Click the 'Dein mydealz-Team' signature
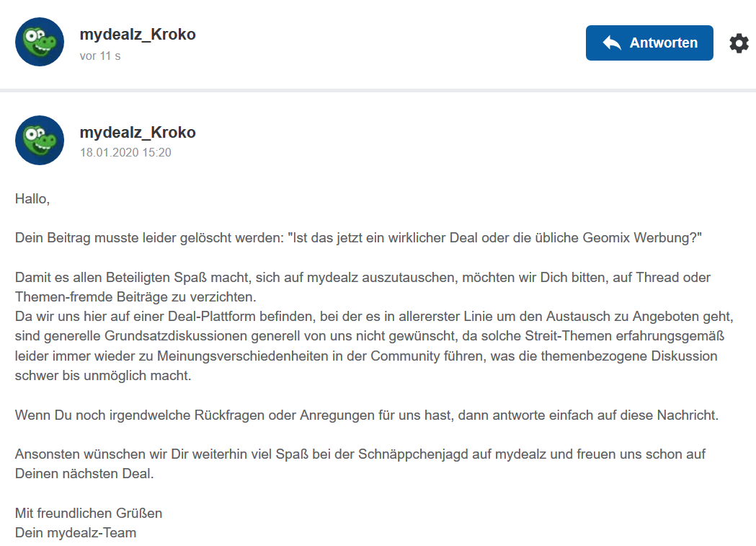 (76, 532)
